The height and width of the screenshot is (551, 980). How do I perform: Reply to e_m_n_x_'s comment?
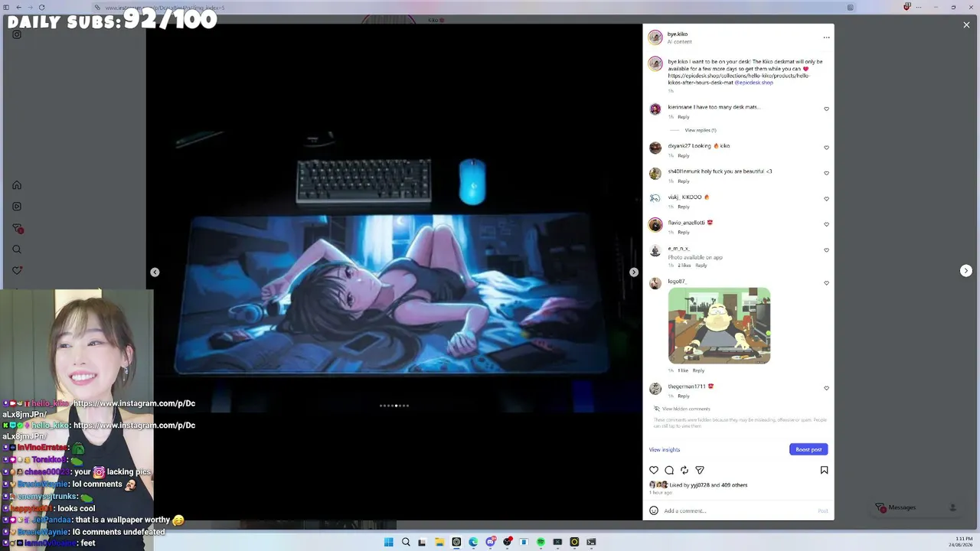(x=701, y=266)
